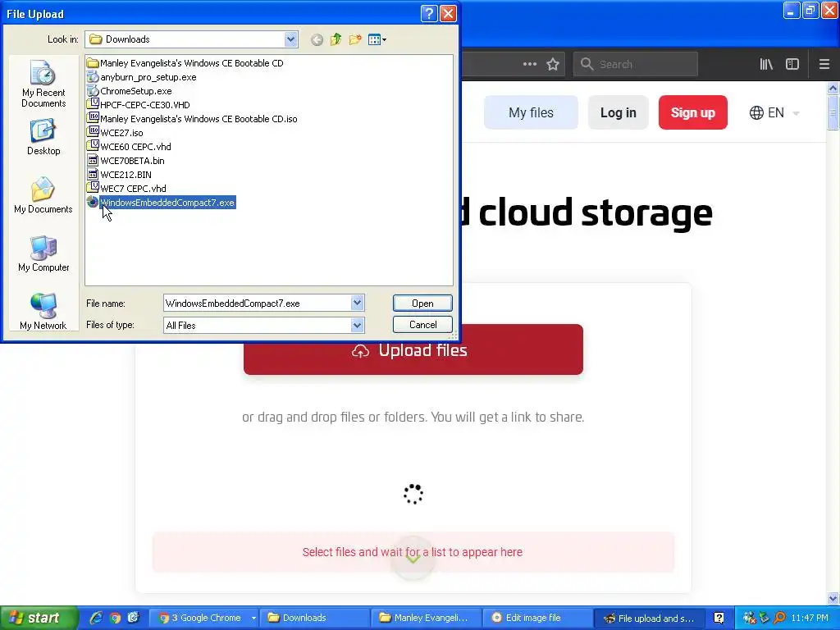Click the third quick launch icon
The width and height of the screenshot is (840, 630).
pyautogui.click(x=134, y=618)
